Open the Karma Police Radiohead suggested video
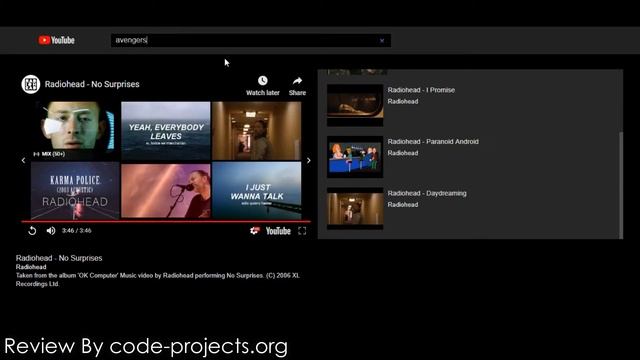Viewport: 640px width, 360px height. (x=76, y=191)
